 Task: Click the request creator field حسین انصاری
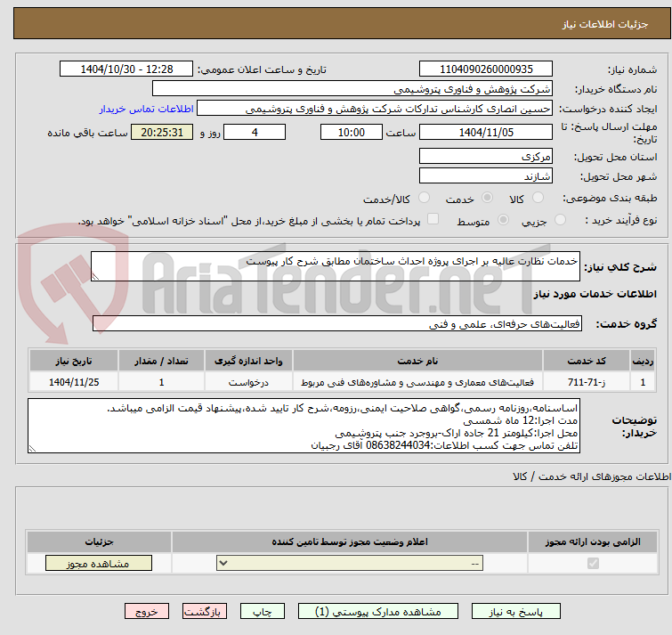pyautogui.click(x=375, y=109)
